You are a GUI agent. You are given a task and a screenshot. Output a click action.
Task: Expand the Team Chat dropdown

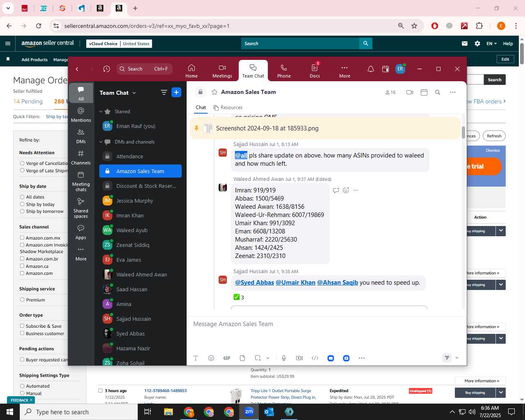134,93
